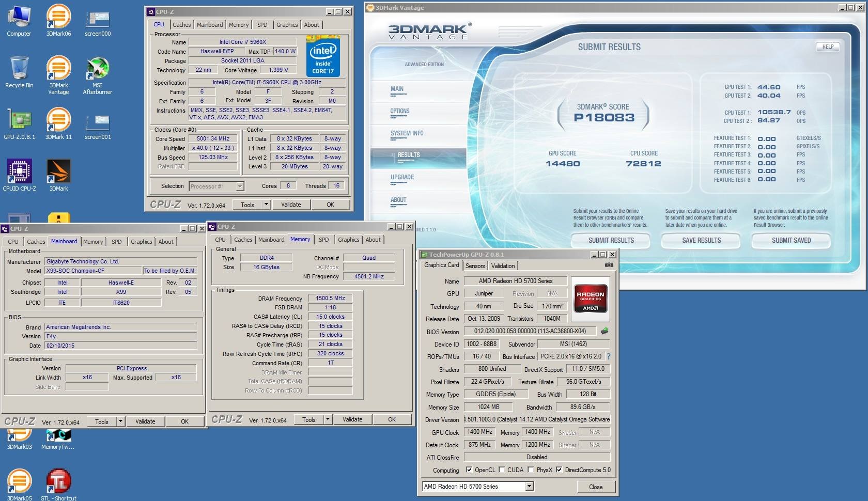Click OK in Memory CPU-Z window
The height and width of the screenshot is (501, 868).
[x=392, y=419]
